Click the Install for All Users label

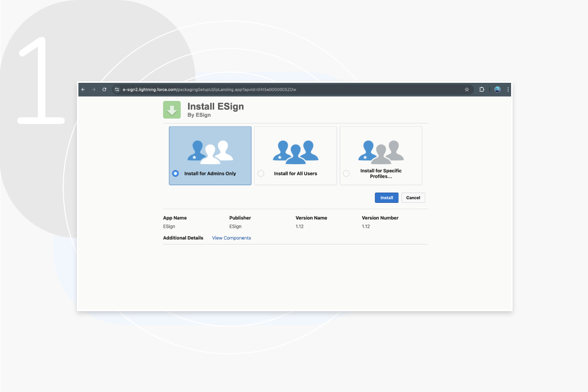pos(295,173)
